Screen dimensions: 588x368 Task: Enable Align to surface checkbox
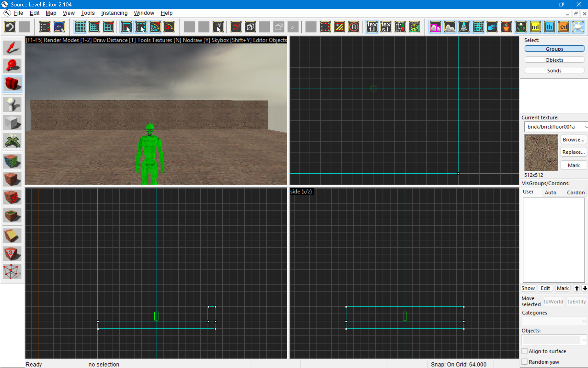(525, 351)
